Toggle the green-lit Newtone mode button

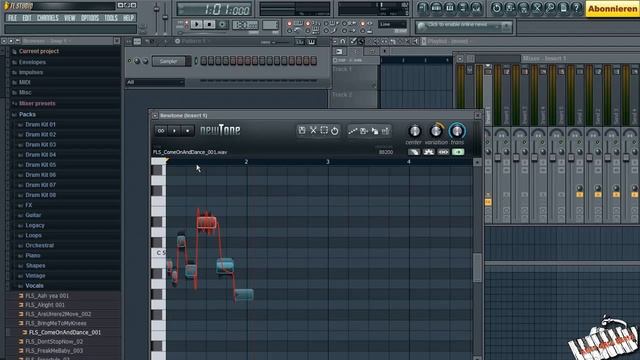coord(458,152)
